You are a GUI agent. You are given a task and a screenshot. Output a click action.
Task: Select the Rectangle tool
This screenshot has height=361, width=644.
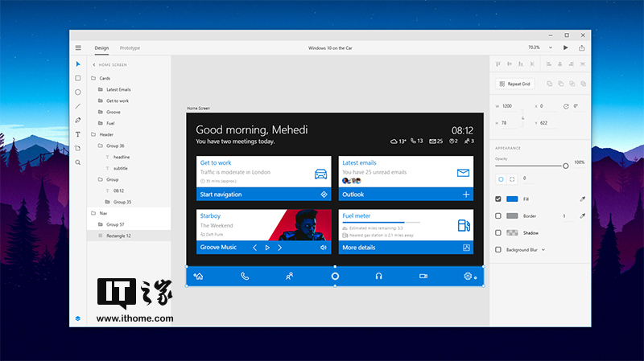[x=77, y=78]
